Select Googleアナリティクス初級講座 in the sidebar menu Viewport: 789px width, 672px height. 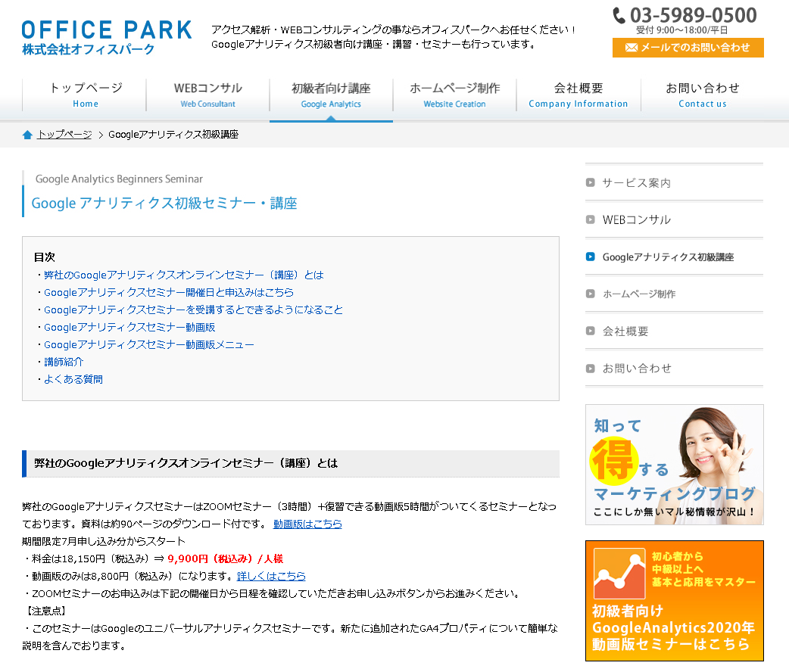[674, 257]
